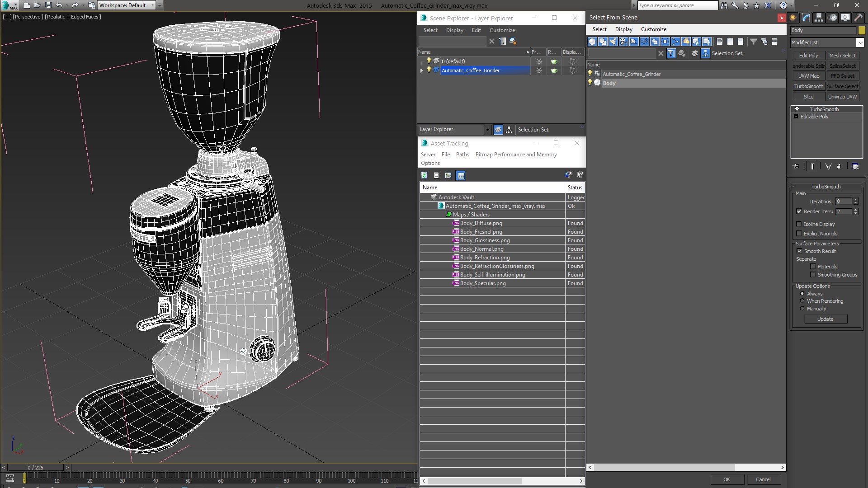Open the Motion command panel tab
This screenshot has width=868, height=488.
[x=832, y=18]
